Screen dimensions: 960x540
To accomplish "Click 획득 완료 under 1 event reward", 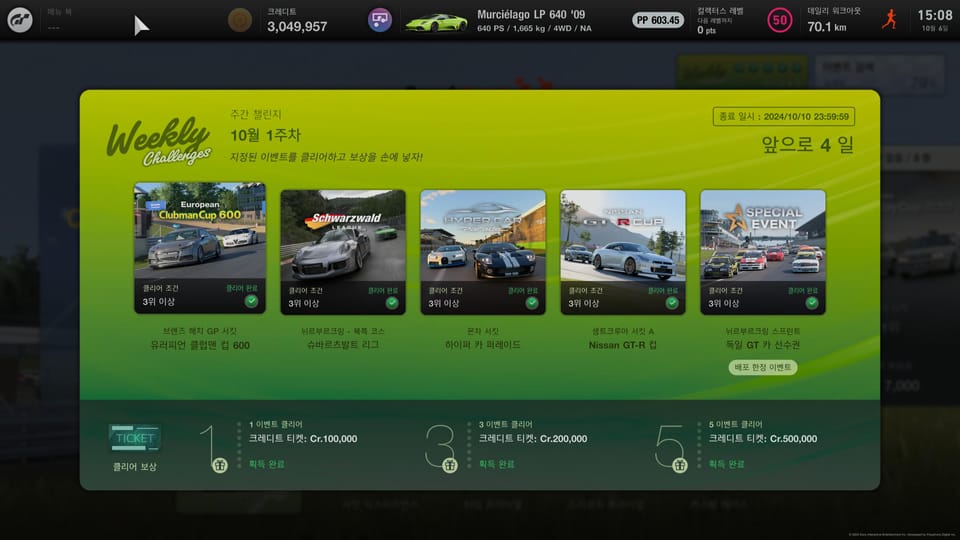I will tap(266, 464).
